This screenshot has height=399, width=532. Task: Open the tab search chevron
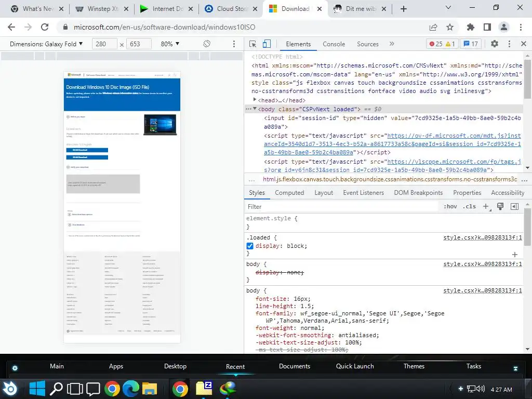point(448,7)
